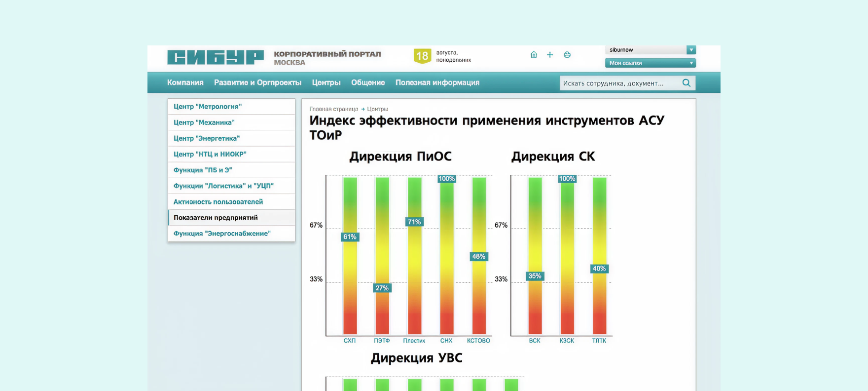Click the СХП axis label
Image resolution: width=868 pixels, height=391 pixels.
point(350,341)
